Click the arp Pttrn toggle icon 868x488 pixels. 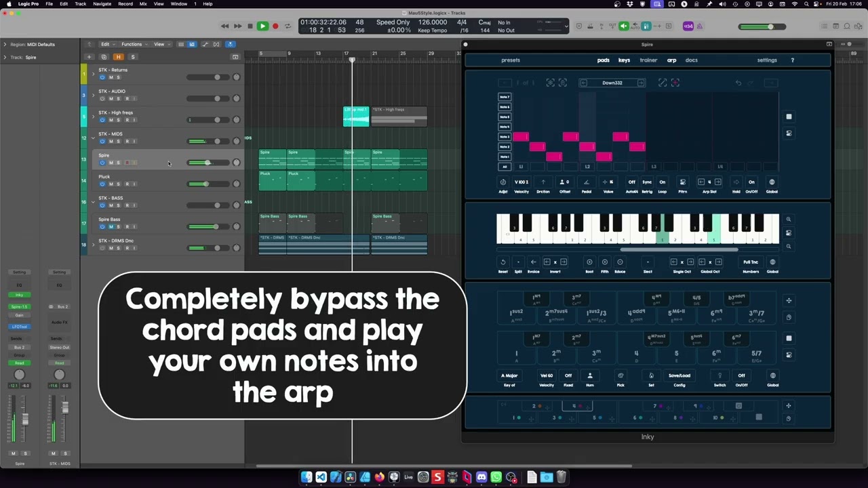[x=683, y=182]
